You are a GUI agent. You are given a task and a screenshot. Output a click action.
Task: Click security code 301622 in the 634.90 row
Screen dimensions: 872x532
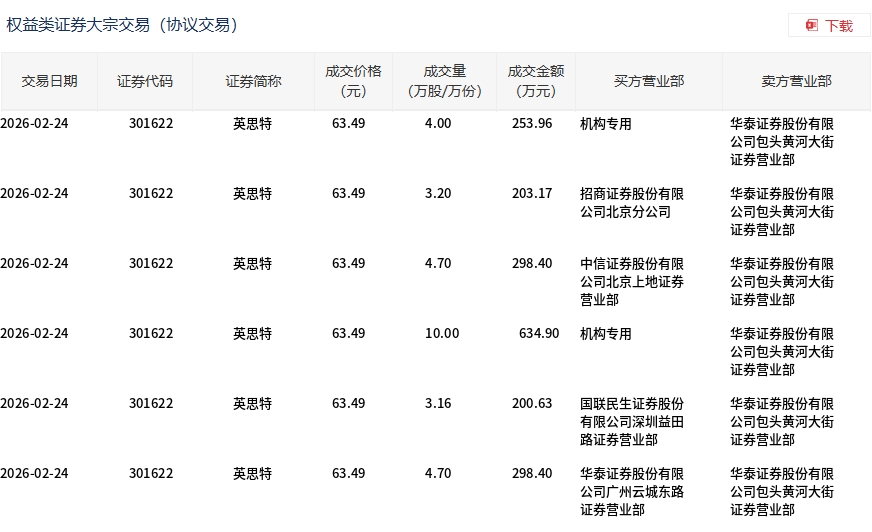click(x=151, y=334)
